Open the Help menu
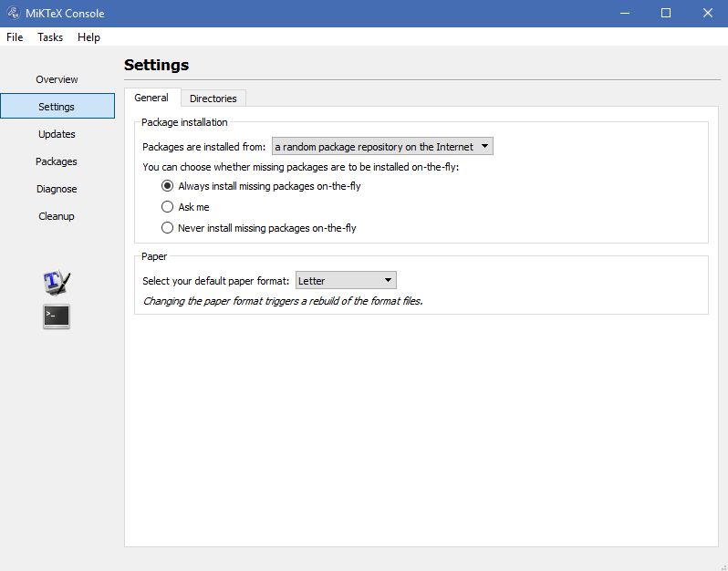 click(x=88, y=37)
